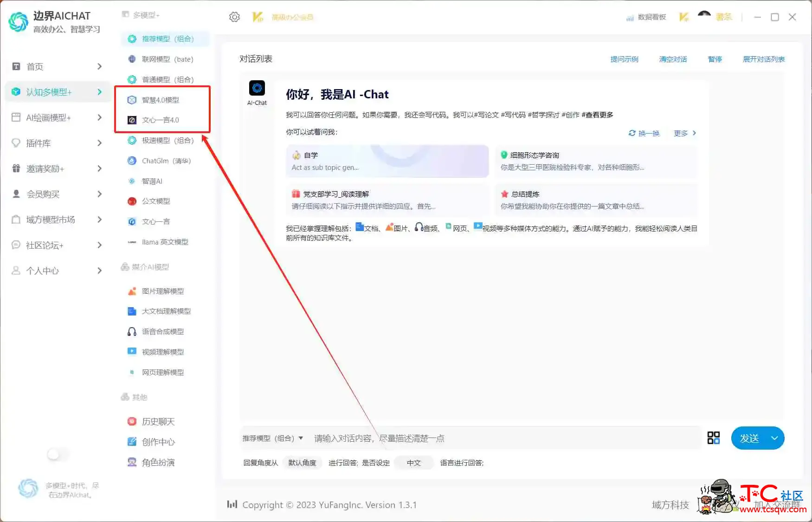This screenshot has width=812, height=522.
Task: Click the 个人中心 user icon
Action: [x=16, y=271]
